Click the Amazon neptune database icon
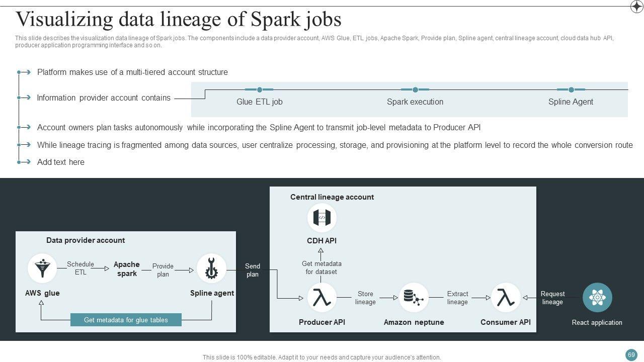The width and height of the screenshot is (644, 362). (414, 297)
